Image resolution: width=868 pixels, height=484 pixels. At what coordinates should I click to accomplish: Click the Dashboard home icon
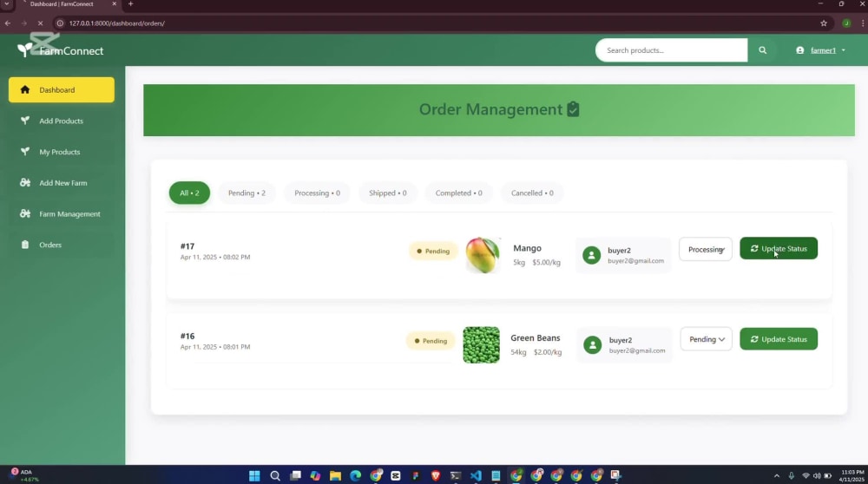(25, 89)
